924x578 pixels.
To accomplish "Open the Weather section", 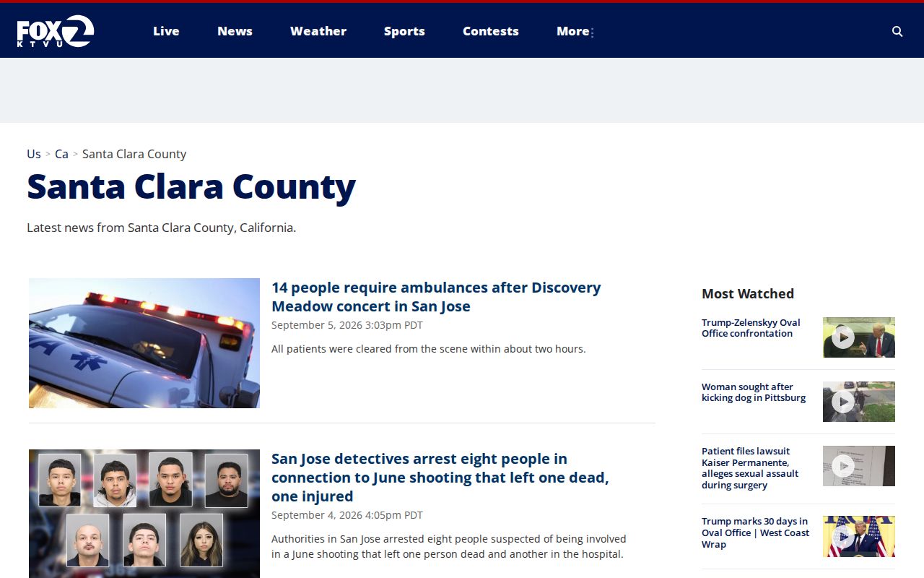I will (x=318, y=31).
